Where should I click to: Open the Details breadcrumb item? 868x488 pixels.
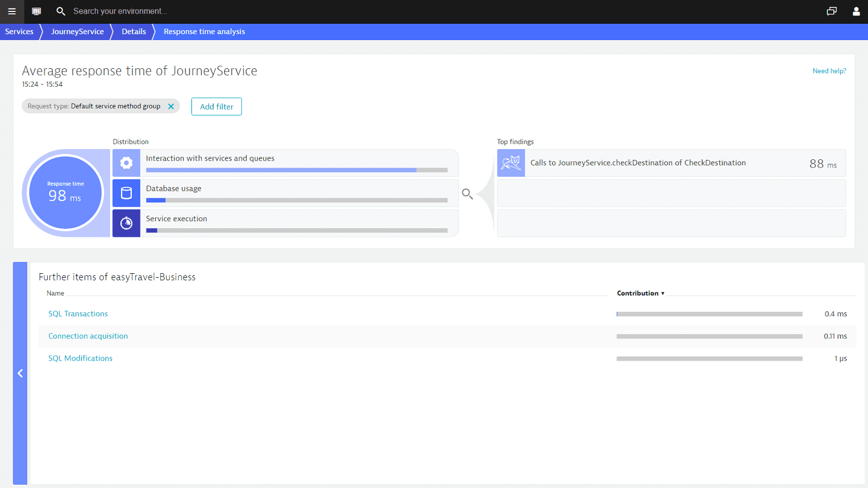tap(133, 32)
